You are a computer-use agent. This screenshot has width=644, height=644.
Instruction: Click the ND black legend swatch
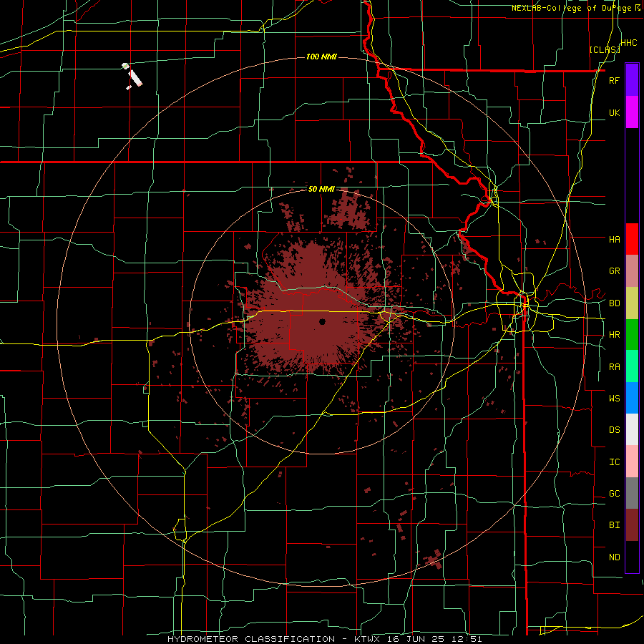click(632, 557)
